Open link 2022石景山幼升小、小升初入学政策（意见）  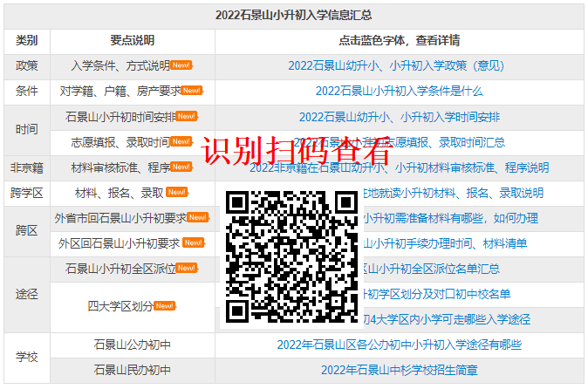click(396, 65)
